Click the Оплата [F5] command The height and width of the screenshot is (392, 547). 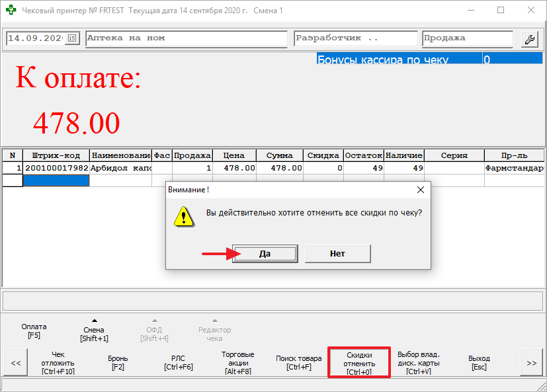[34, 331]
